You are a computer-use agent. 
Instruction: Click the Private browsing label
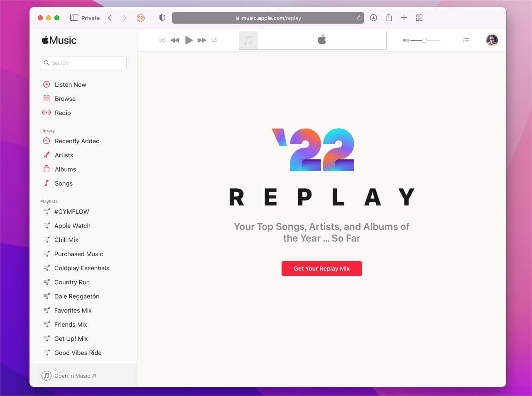pos(91,18)
